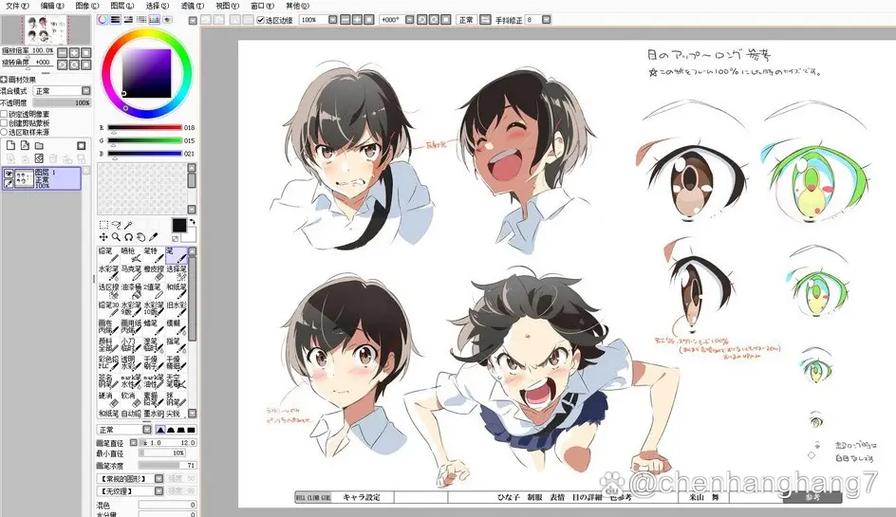The image size is (896, 517).
Task: Open the 混合模式 dropdown
Action: (x=62, y=91)
